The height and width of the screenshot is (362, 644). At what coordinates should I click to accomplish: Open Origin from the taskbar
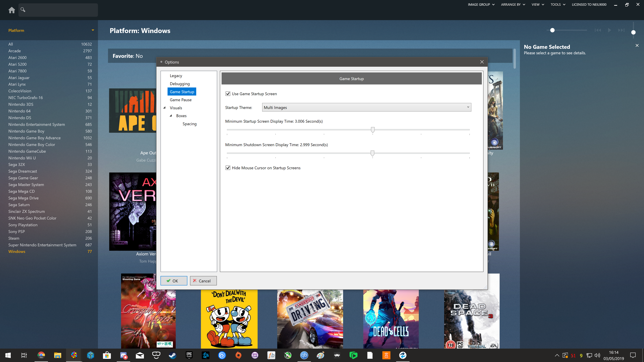[x=238, y=355]
